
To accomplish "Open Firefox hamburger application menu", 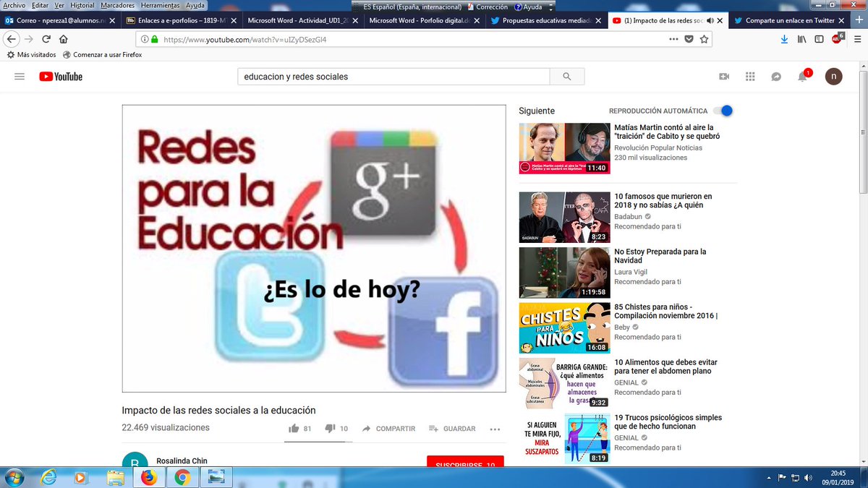I will 856,39.
